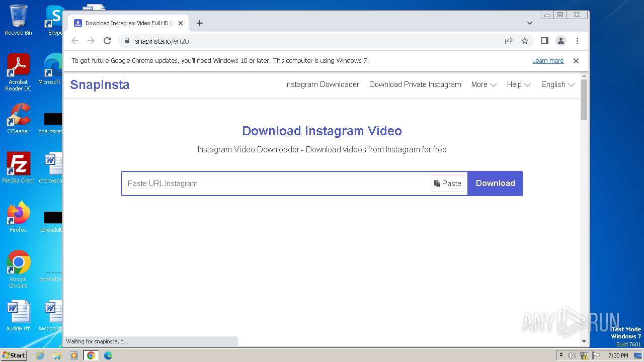Viewport: 644px width, 362px height.
Task: Click the Chrome back arrow
Action: coord(75,41)
